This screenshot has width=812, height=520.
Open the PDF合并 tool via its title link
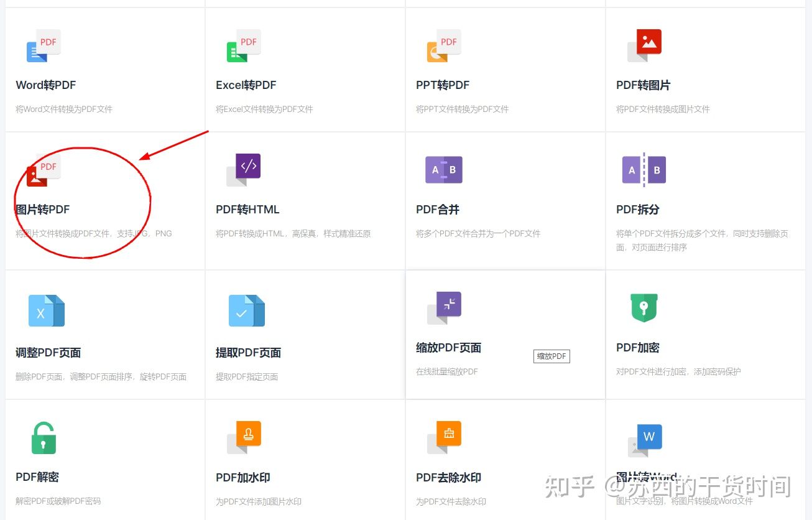437,209
